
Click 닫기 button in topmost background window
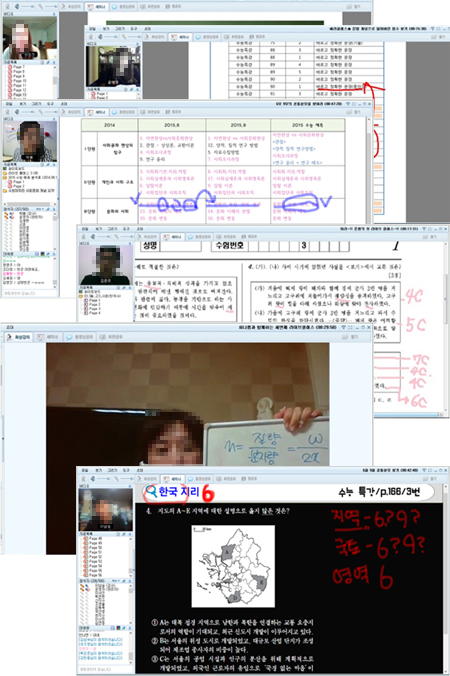(354, 7)
